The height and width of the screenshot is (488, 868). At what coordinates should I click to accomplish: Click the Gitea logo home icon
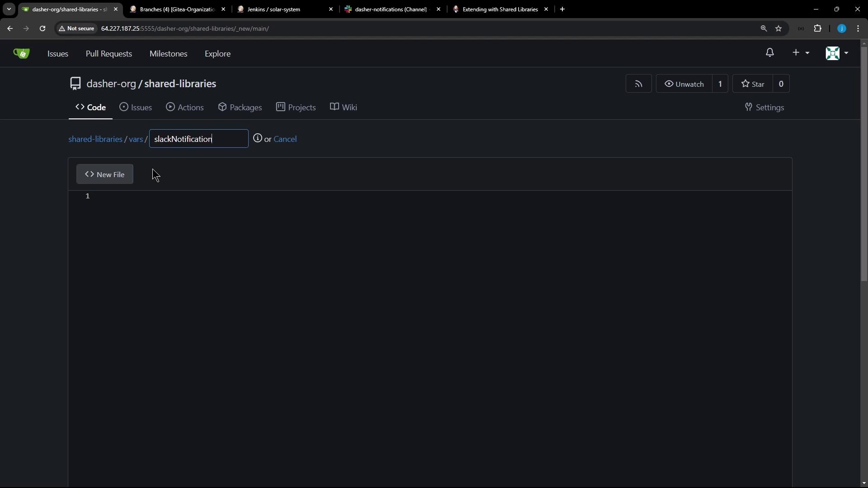[21, 53]
